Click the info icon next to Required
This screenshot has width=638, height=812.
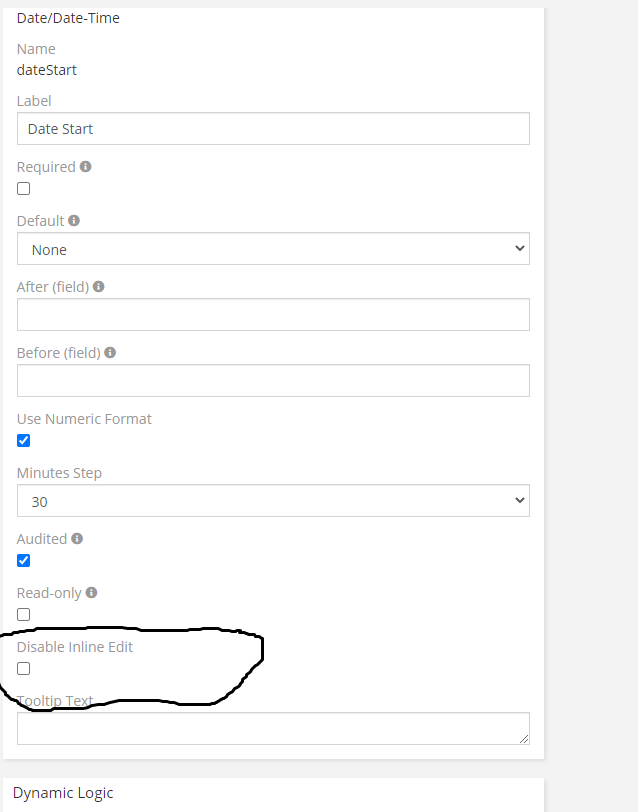coord(86,167)
